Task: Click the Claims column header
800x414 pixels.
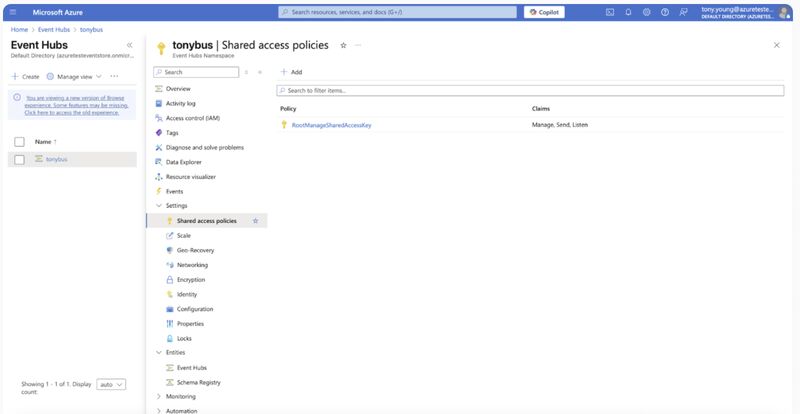Action: click(541, 109)
